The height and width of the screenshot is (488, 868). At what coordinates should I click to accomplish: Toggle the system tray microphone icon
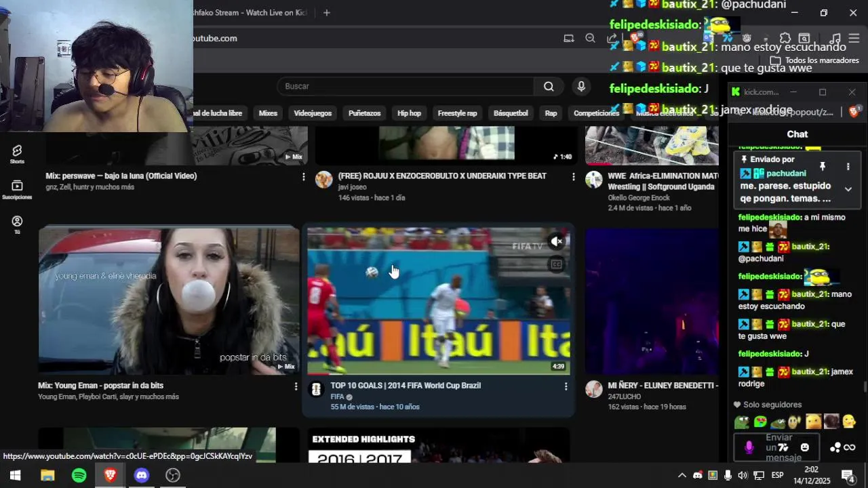coord(728,475)
